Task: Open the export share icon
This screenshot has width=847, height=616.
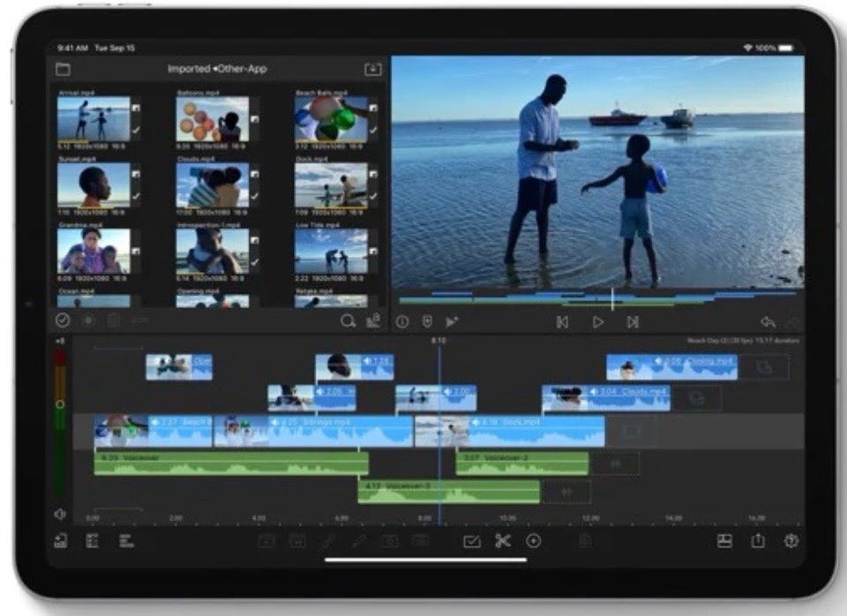Action: tap(757, 541)
